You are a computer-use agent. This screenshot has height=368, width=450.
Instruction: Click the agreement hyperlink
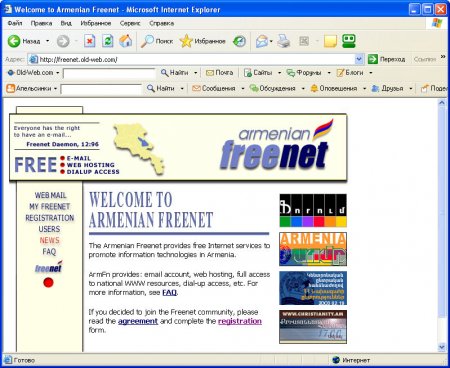(x=138, y=321)
